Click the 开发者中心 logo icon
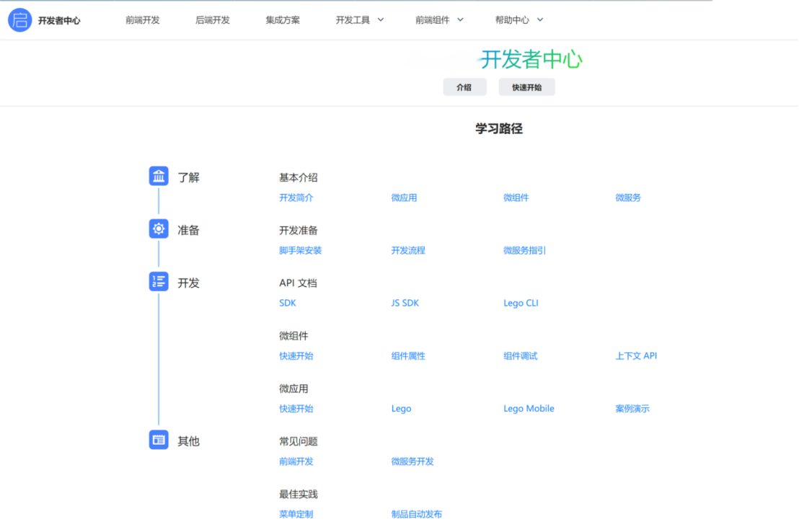799x532 pixels. coord(19,20)
